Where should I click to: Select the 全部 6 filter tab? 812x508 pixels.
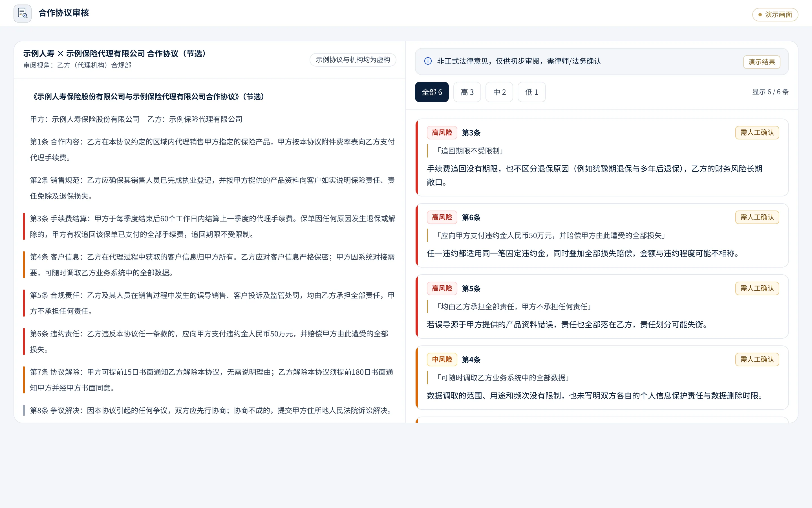[432, 92]
